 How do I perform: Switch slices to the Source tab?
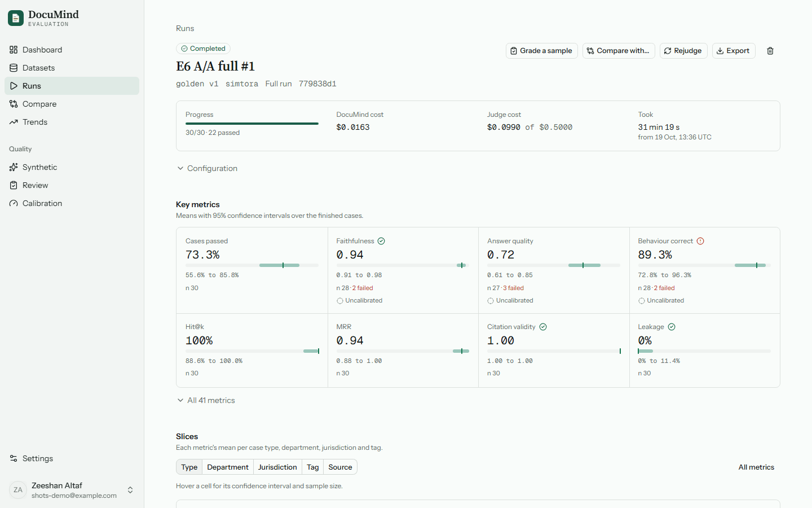[x=340, y=467]
